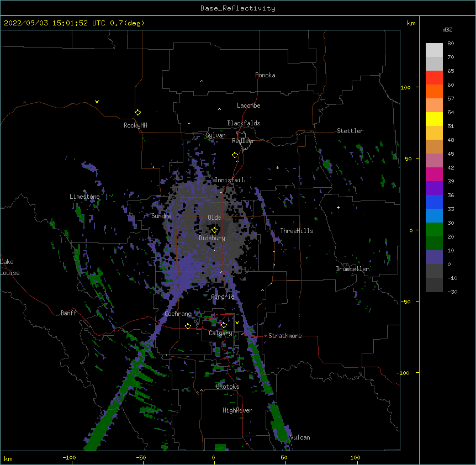Pick the dusty pink swatch above label 42
The width and height of the screenshot is (476, 465).
[x=434, y=161]
